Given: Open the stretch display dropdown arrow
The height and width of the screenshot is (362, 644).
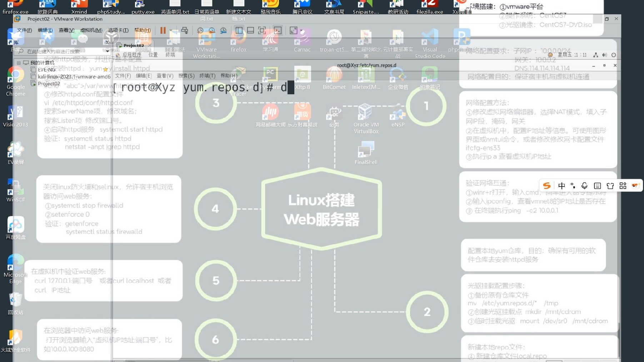Looking at the screenshot, I should point(301,30).
